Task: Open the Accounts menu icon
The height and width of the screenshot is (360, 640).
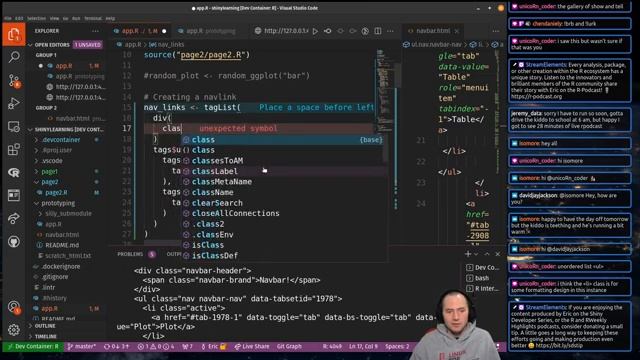Action: [x=14, y=307]
